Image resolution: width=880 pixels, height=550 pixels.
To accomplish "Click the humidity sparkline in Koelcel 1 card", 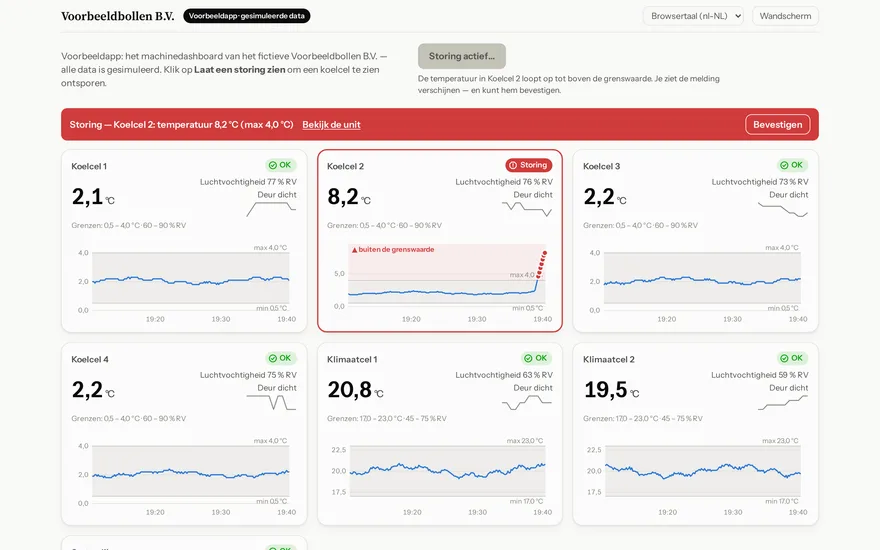I will tap(271, 209).
